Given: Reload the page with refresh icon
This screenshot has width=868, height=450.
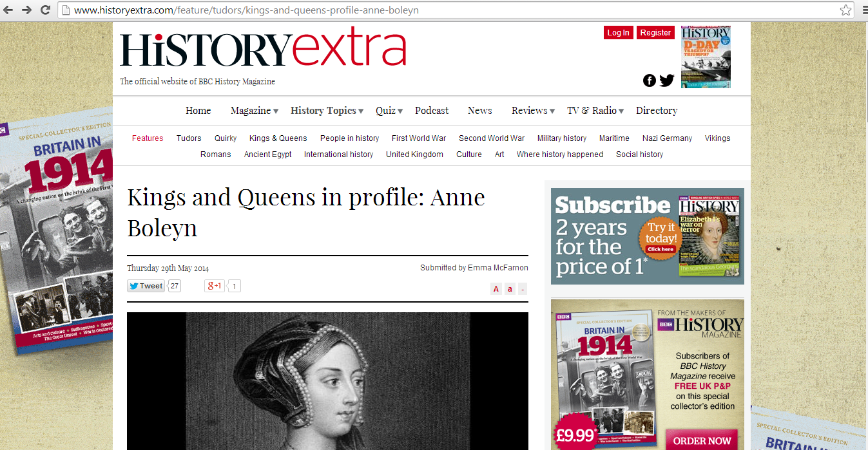Looking at the screenshot, I should tap(45, 10).
